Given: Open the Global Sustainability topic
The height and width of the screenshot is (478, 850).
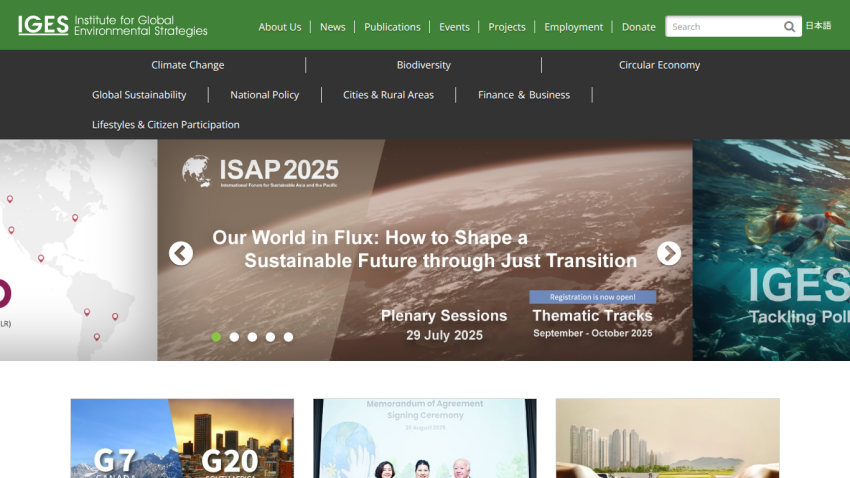Looking at the screenshot, I should point(139,95).
